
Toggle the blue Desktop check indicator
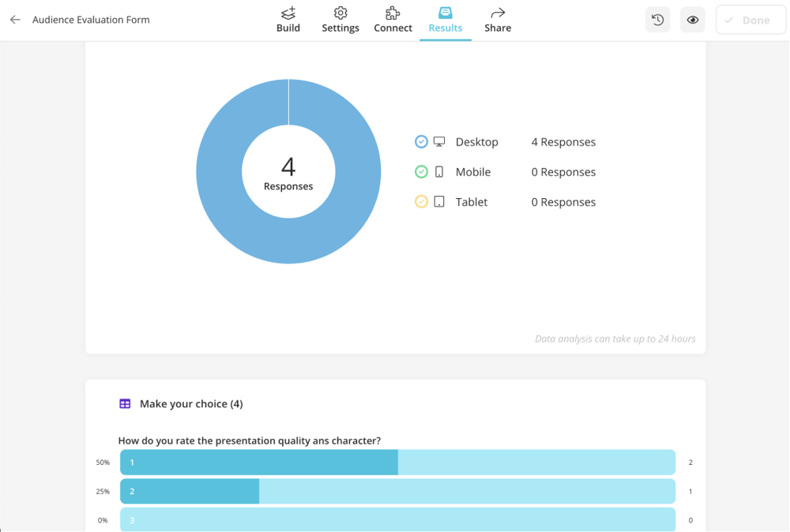(x=422, y=141)
